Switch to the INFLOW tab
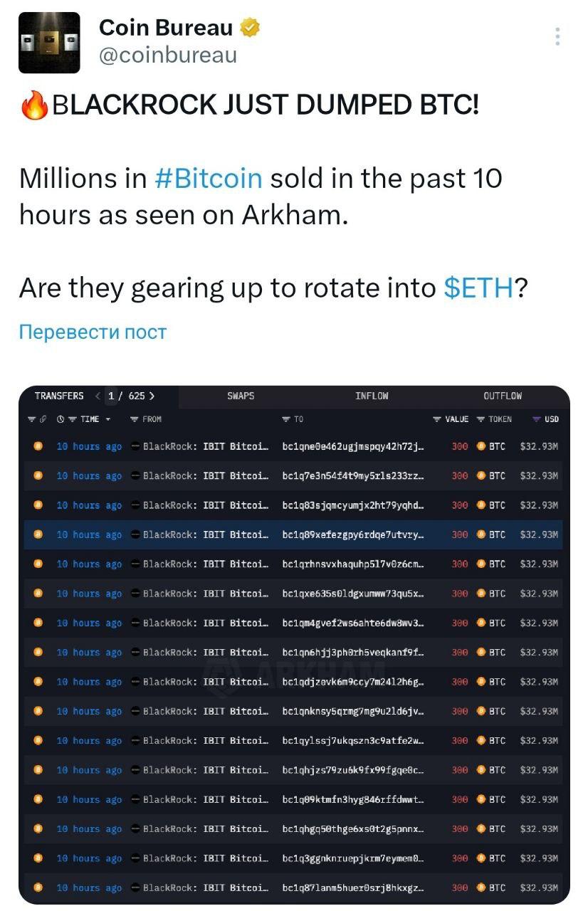588x911 pixels. click(x=372, y=396)
